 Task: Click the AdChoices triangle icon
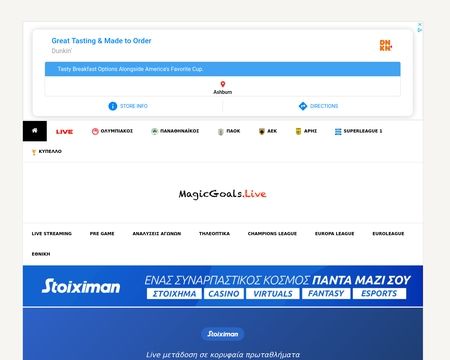click(420, 30)
